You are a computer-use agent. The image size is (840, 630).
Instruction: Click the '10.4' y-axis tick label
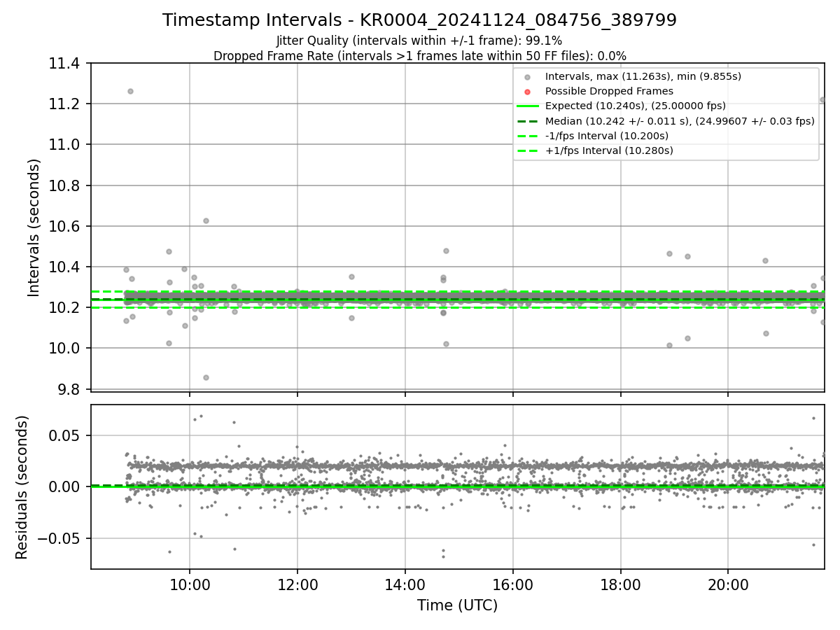pyautogui.click(x=66, y=267)
